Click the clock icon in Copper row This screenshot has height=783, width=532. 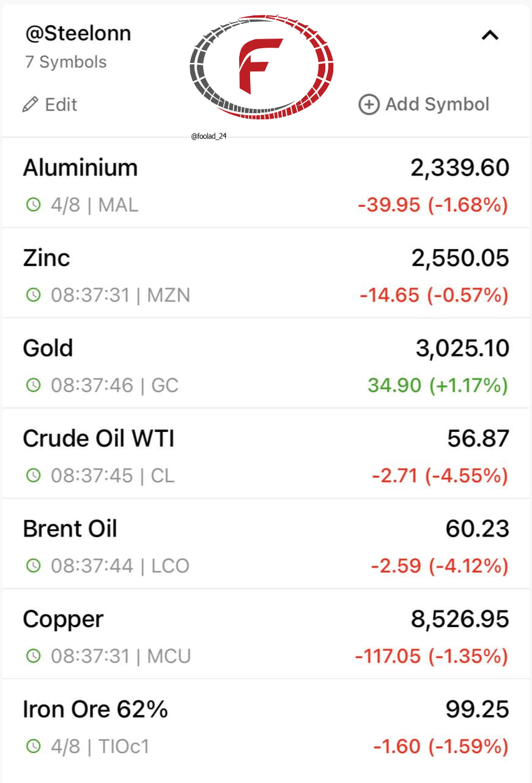point(33,656)
